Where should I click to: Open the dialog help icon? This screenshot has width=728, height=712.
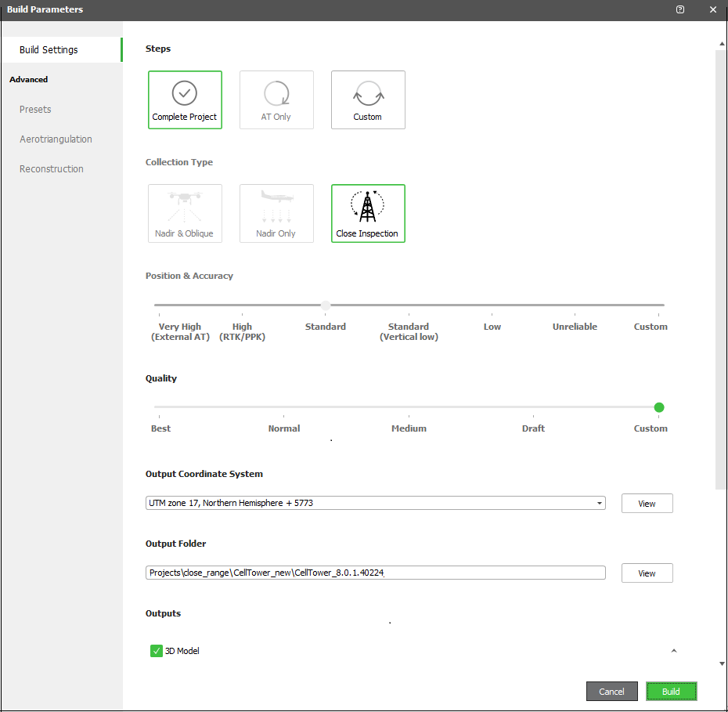679,9
